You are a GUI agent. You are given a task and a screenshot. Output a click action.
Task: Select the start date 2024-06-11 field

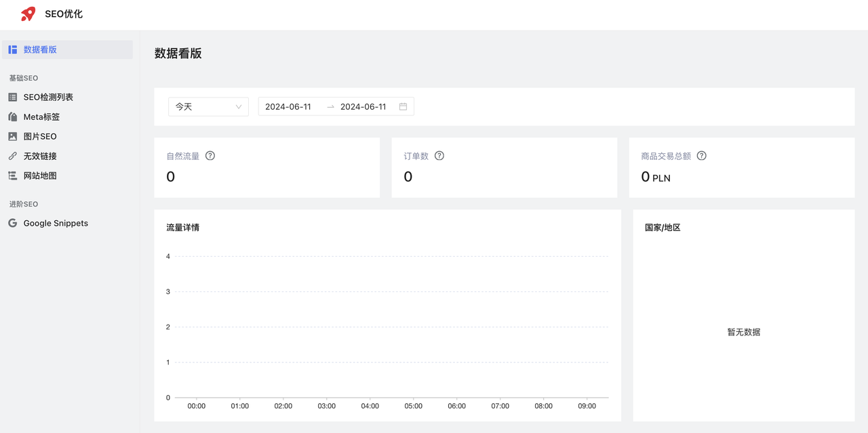click(x=288, y=107)
